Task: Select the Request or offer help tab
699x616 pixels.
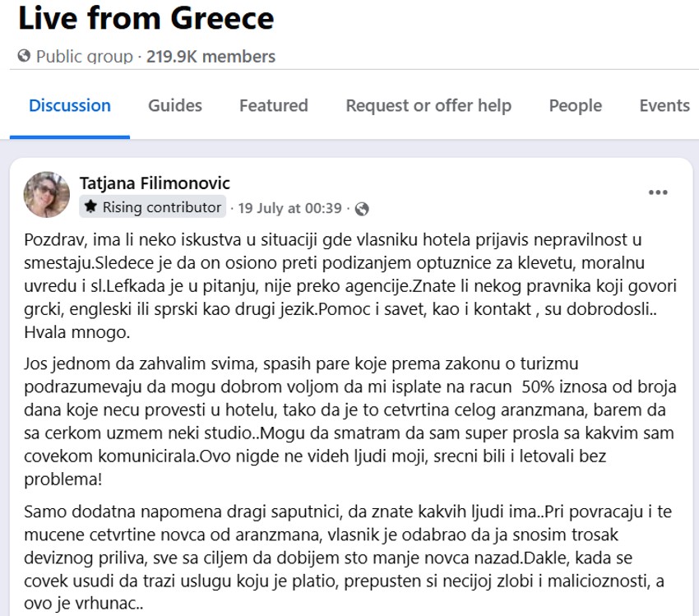Action: [428, 105]
